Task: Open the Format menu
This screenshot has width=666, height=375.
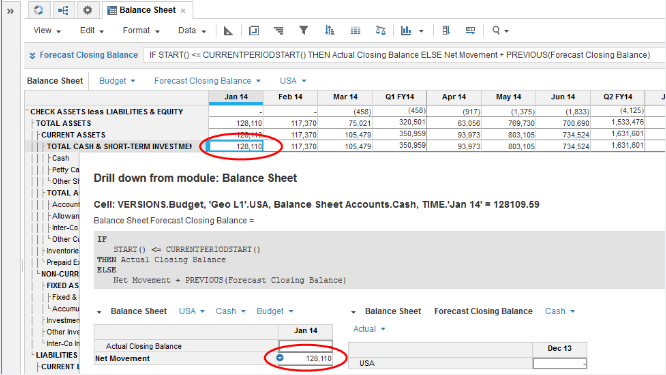Action: pyautogui.click(x=141, y=31)
